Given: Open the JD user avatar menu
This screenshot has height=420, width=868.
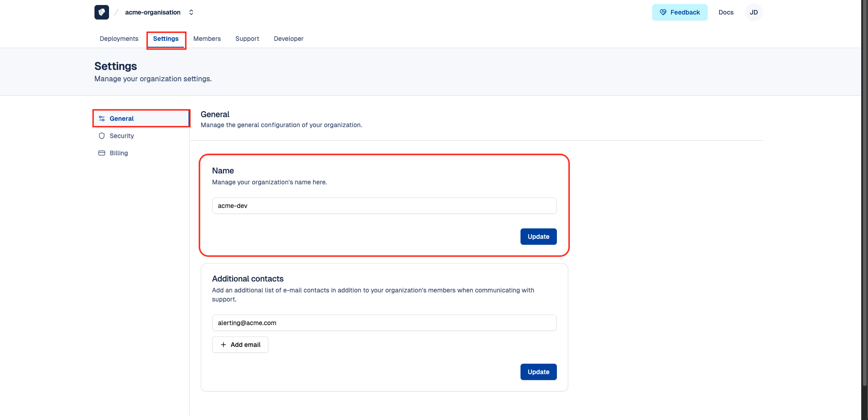Looking at the screenshot, I should (x=754, y=12).
